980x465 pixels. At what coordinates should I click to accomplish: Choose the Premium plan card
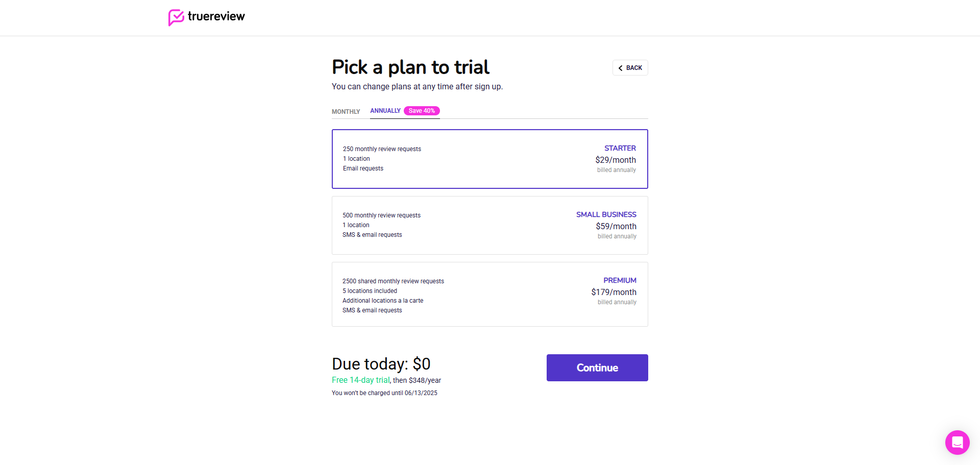[489, 294]
